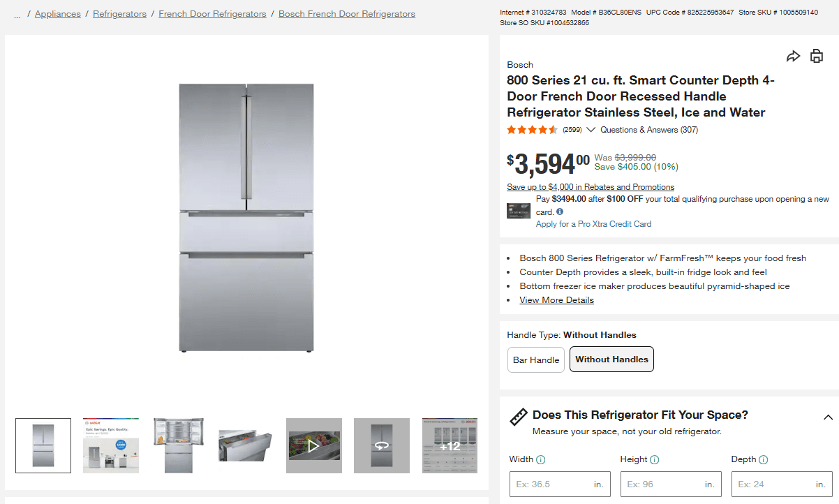Open the print icon next to share

click(x=817, y=55)
